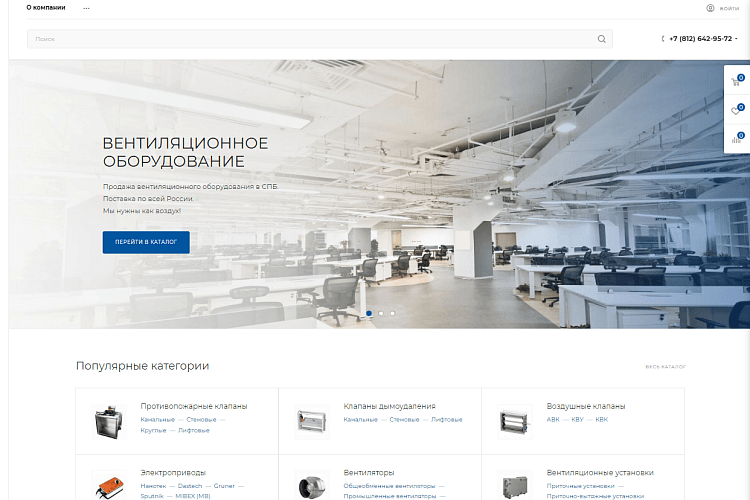Click the Вентиляционные установки unit image
The height and width of the screenshot is (500, 750).
515,486
